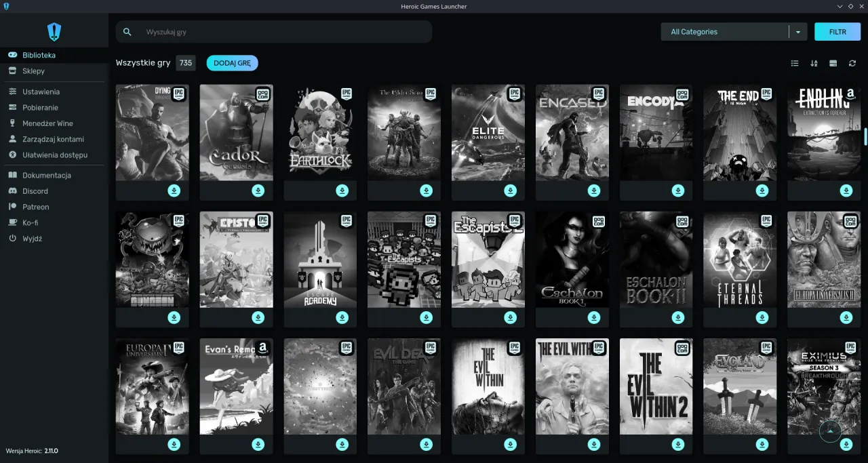The width and height of the screenshot is (868, 463).
Task: Click the Heroic logo in the sidebar
Action: click(54, 31)
